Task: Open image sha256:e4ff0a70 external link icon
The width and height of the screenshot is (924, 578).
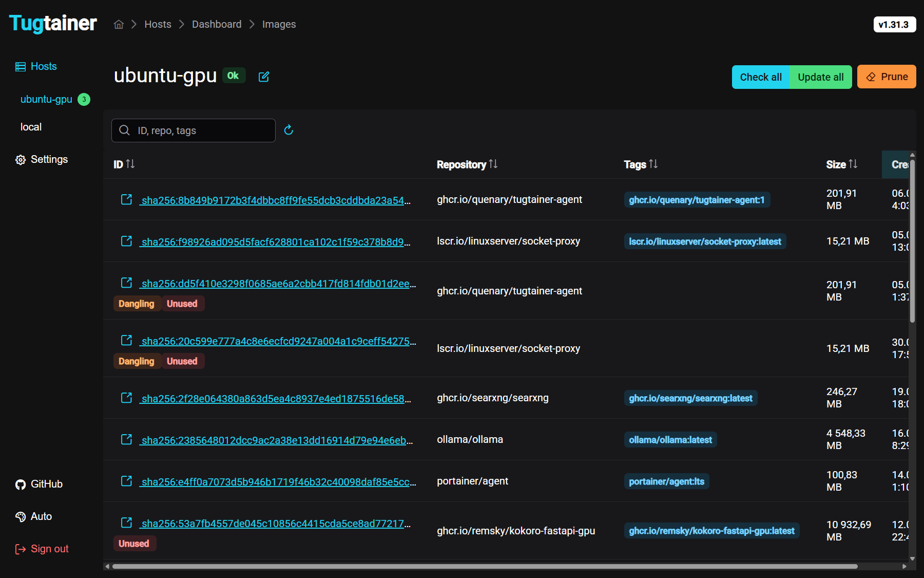Action: (126, 481)
